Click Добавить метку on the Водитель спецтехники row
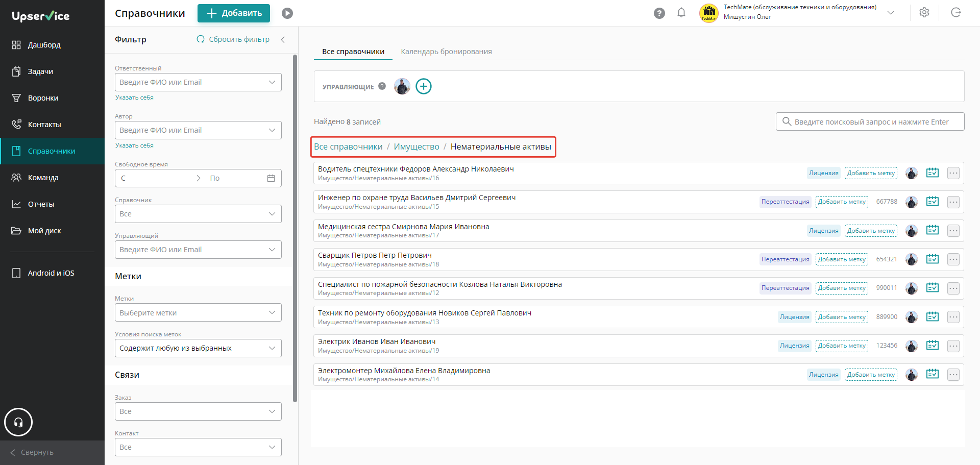This screenshot has width=980, height=465. coord(871,173)
